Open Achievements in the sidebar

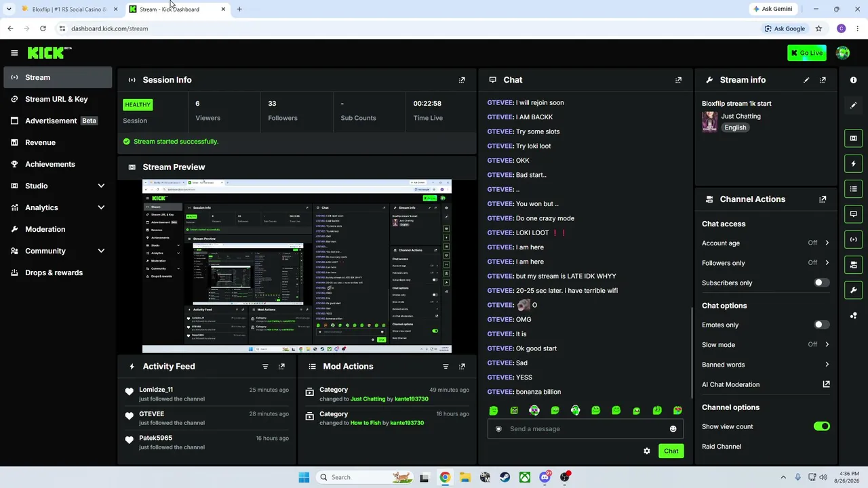pos(58,164)
